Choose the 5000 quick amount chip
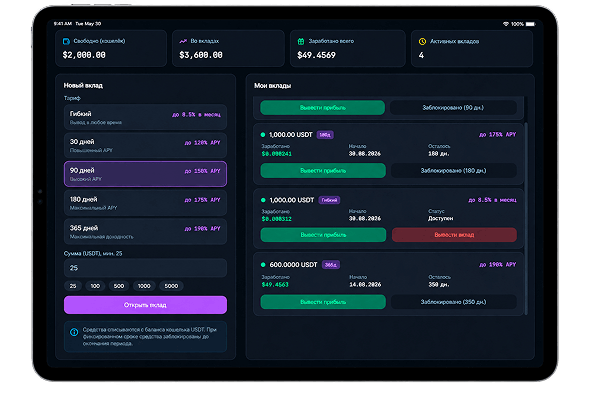Image resolution: width=590 pixels, height=393 pixels. coord(171,286)
